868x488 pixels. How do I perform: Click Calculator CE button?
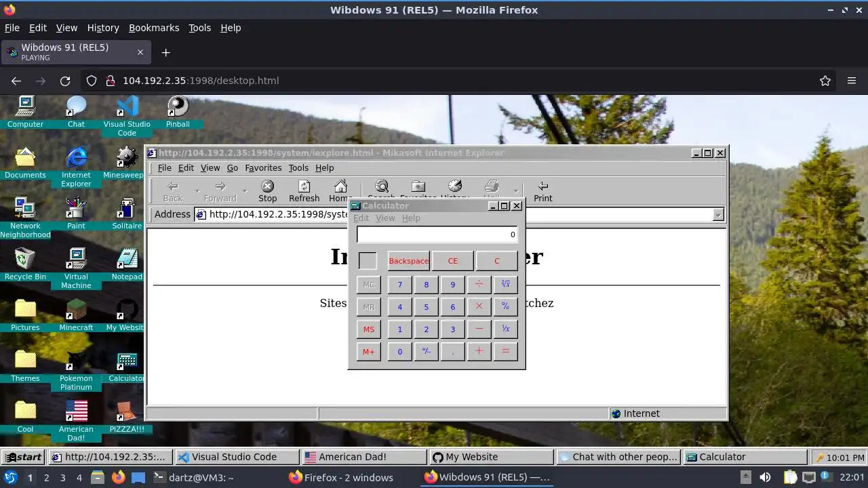(452, 261)
